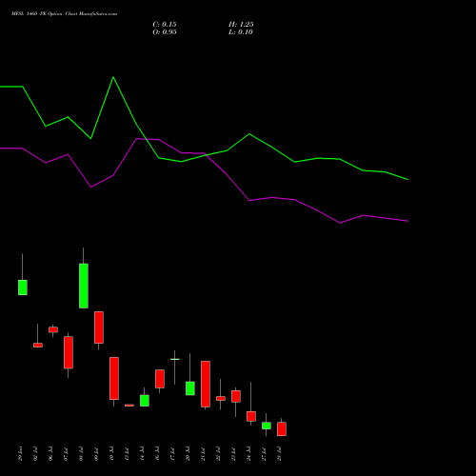
Task: Click the 29 Jun date label
Action: click(x=20, y=454)
